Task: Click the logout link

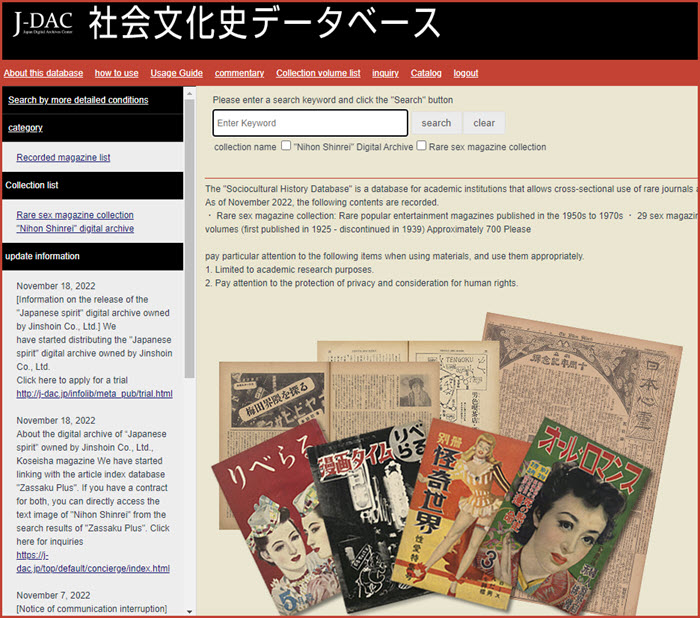Action: [466, 73]
